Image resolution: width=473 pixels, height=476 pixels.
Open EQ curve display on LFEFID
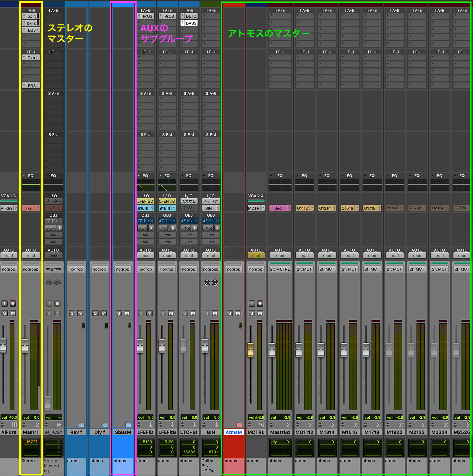pyautogui.click(x=145, y=185)
